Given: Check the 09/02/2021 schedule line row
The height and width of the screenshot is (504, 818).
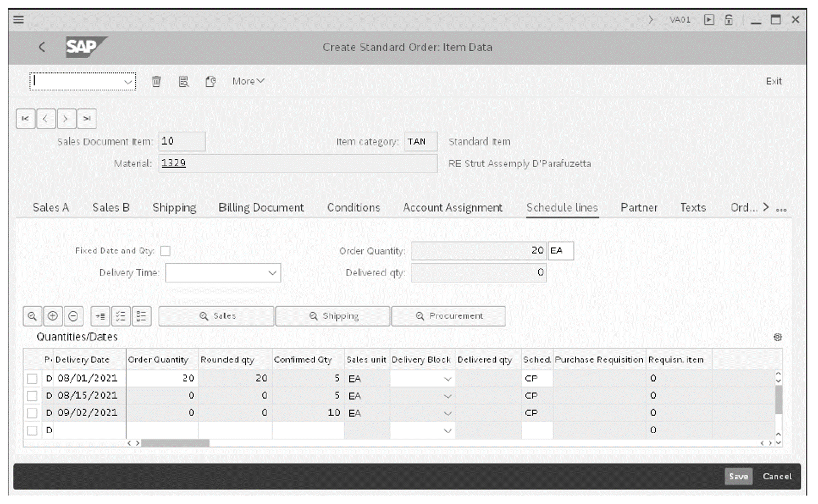Looking at the screenshot, I should [32, 413].
